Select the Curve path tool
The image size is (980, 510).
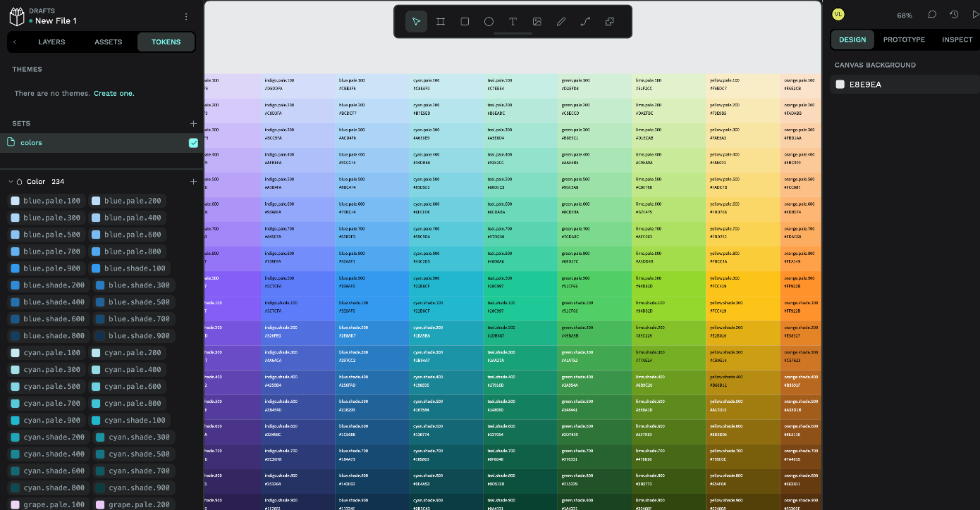584,22
